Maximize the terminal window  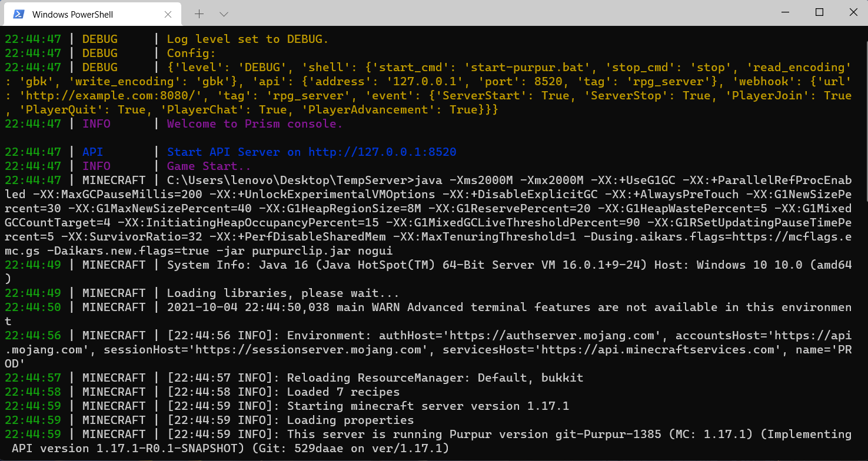point(819,12)
